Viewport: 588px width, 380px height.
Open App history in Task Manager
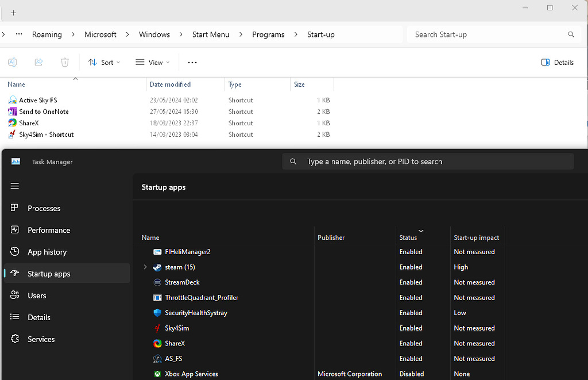click(x=47, y=252)
